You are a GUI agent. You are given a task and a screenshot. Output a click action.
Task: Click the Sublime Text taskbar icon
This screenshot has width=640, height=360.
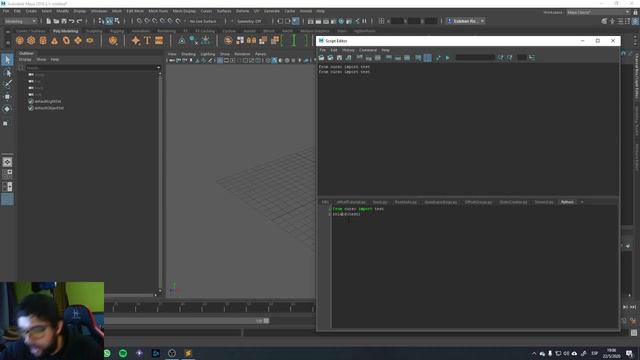pyautogui.click(x=188, y=353)
